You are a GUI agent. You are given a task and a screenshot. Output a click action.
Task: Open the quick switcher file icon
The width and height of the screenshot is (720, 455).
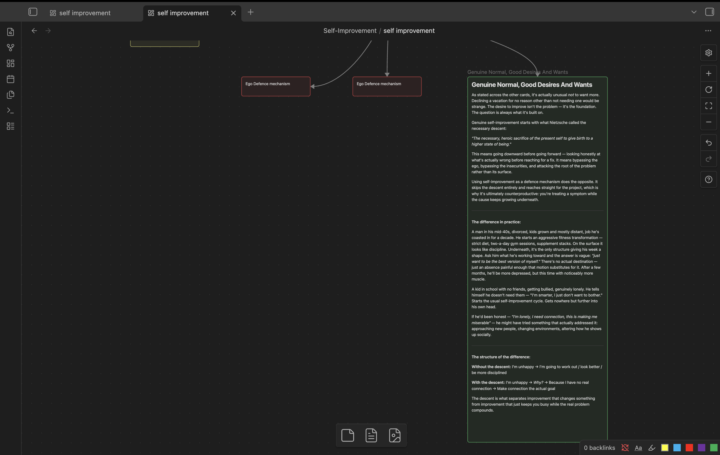[x=11, y=32]
